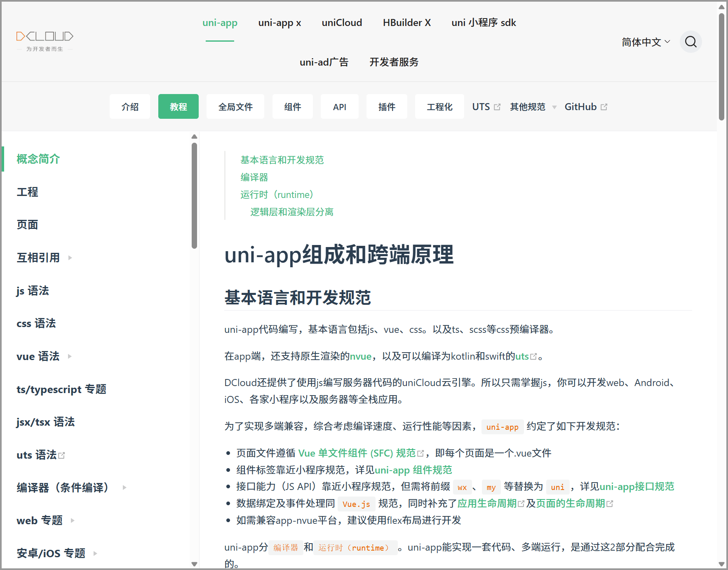
Task: Open the uni-app 组件规范 link
Action: coord(413,470)
